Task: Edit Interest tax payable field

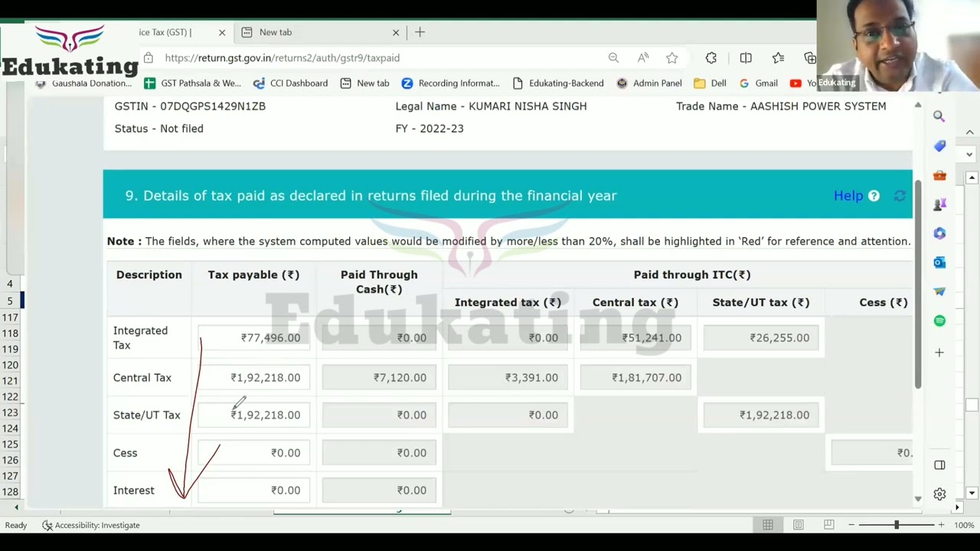Action: [x=254, y=491]
